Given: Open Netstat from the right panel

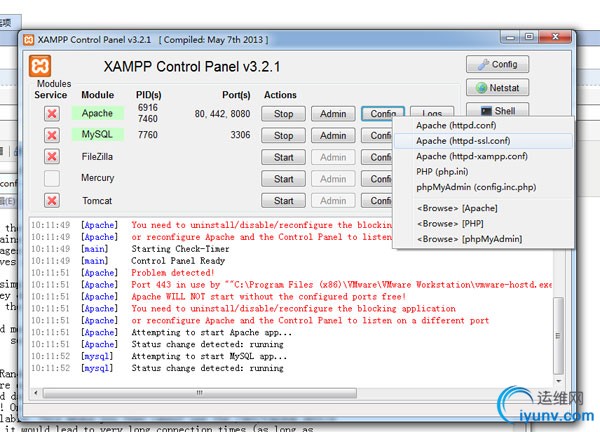Looking at the screenshot, I should pos(497,88).
